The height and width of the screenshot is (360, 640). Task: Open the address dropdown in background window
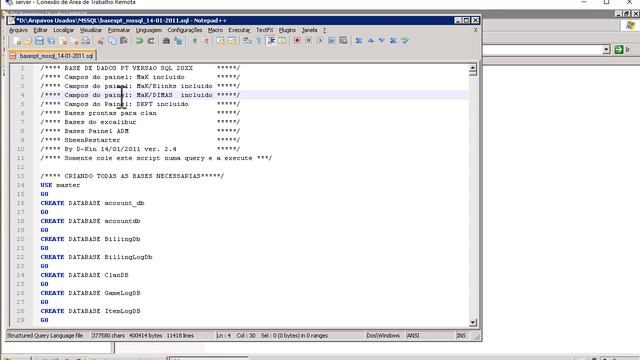606,49
